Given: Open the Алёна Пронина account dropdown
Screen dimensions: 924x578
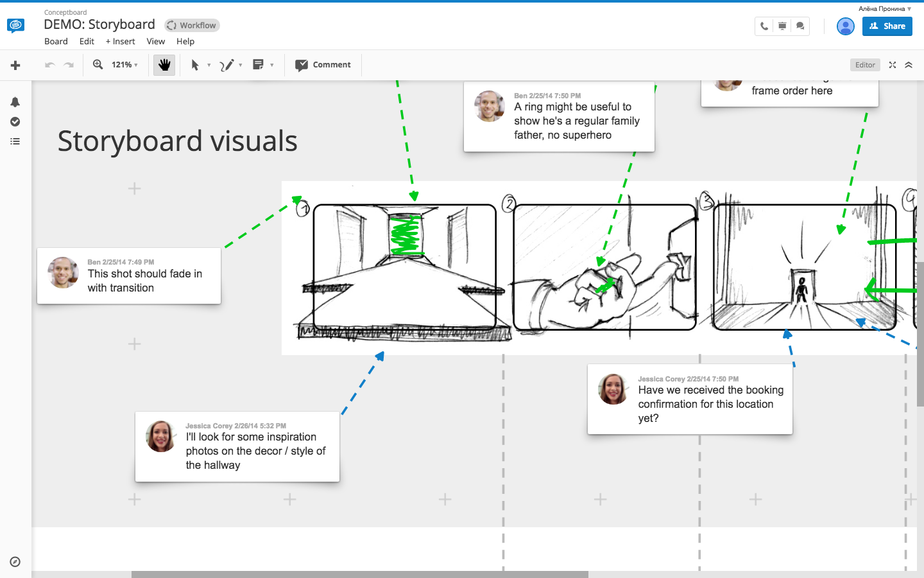Looking at the screenshot, I should click(885, 9).
